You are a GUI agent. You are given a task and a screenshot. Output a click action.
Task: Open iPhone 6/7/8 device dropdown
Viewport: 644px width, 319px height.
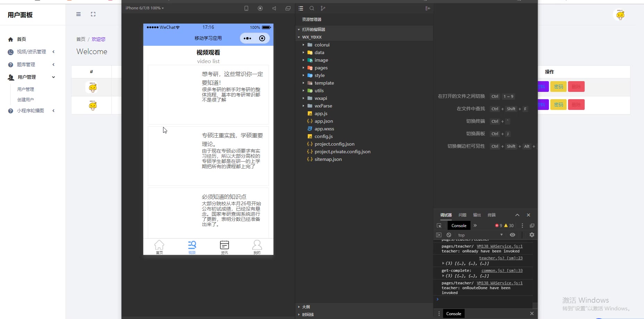(145, 8)
